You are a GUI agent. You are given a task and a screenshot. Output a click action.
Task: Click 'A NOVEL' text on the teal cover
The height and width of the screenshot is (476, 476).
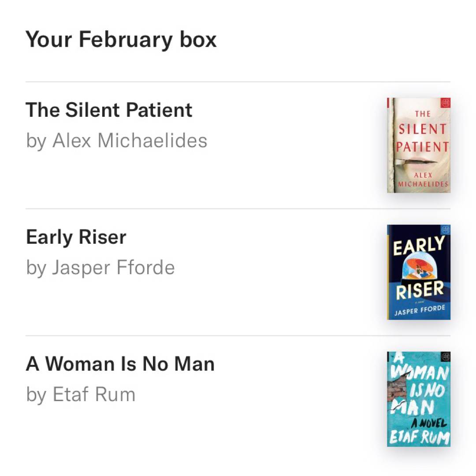pos(429,424)
